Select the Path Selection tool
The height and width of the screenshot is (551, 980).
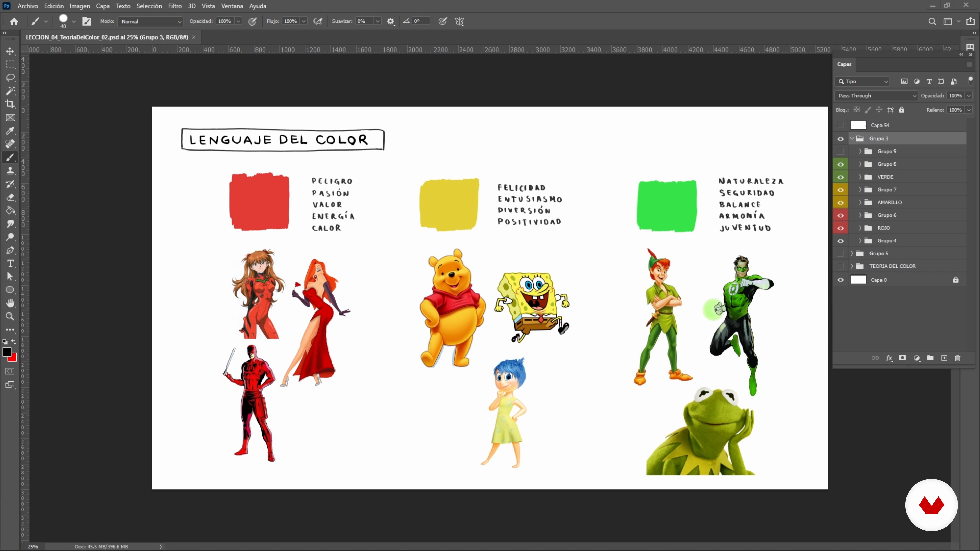tap(10, 277)
